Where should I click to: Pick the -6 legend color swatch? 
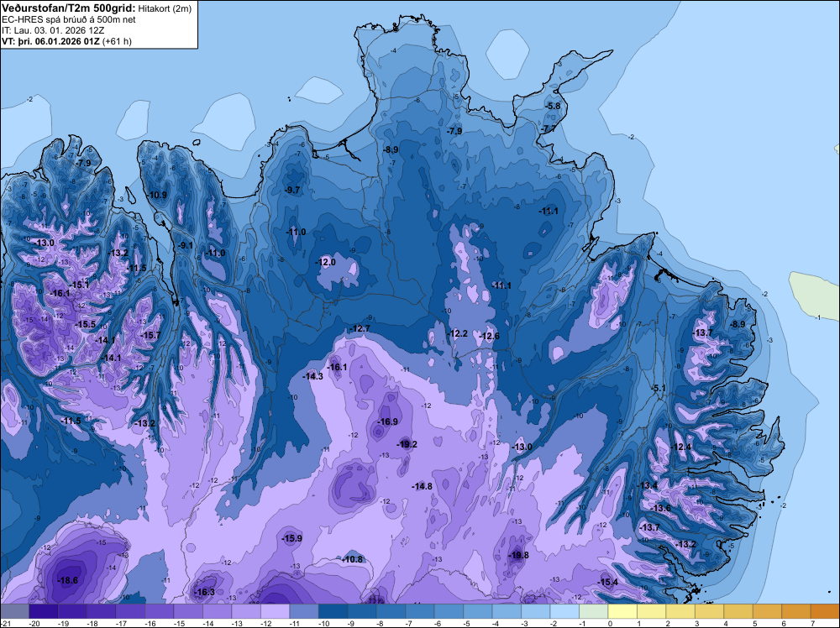click(449, 611)
